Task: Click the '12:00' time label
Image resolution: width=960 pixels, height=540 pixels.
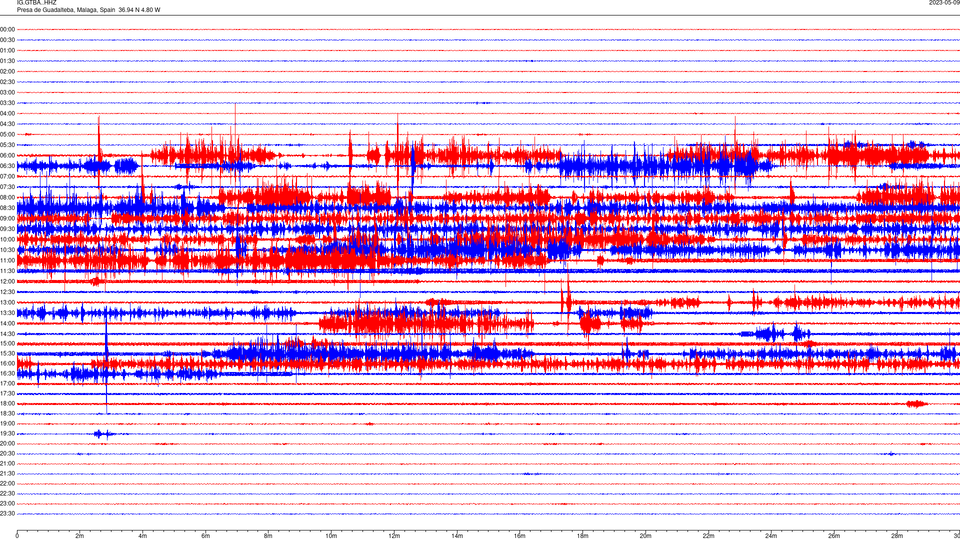Action: point(7,282)
